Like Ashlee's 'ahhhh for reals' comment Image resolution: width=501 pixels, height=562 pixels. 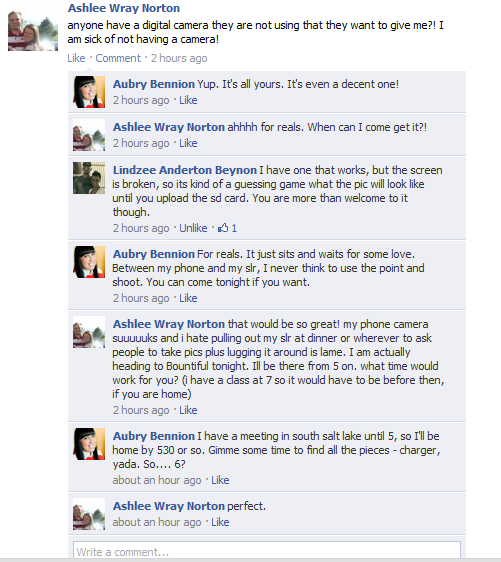(x=188, y=143)
